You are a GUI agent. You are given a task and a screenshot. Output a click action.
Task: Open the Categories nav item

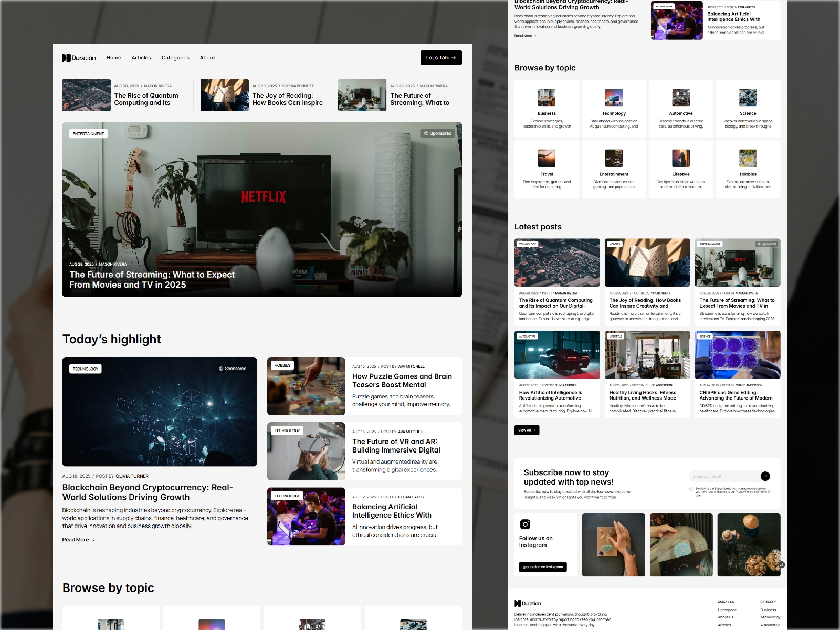175,58
